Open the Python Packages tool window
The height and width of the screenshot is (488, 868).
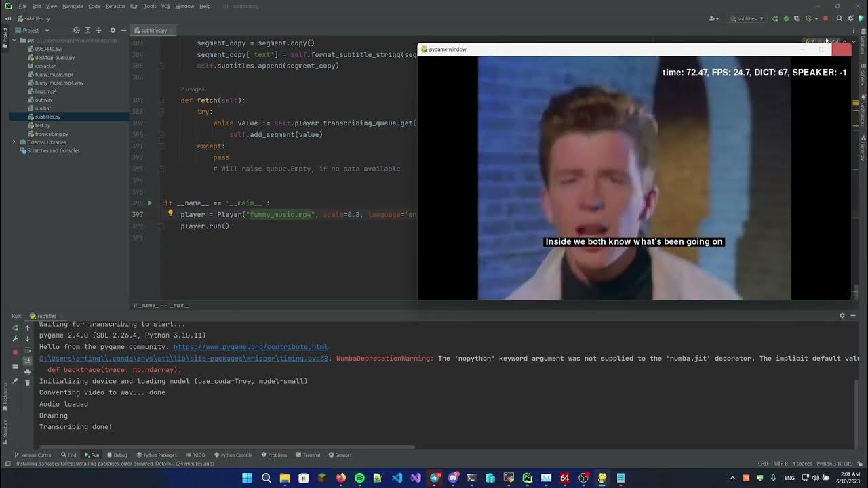coord(157,455)
